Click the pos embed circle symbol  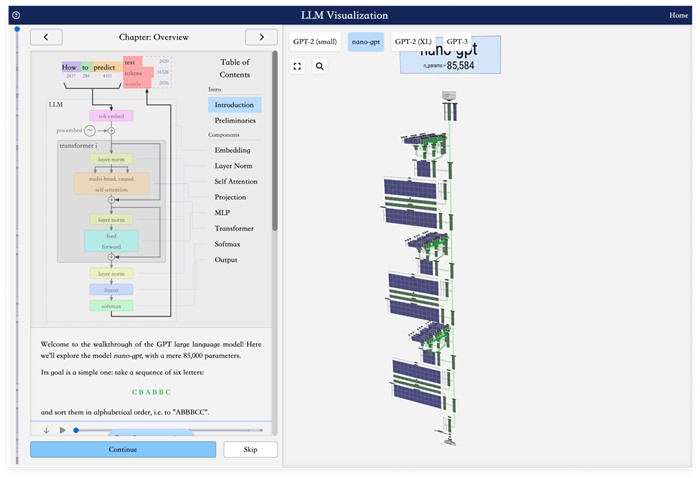[x=90, y=131]
